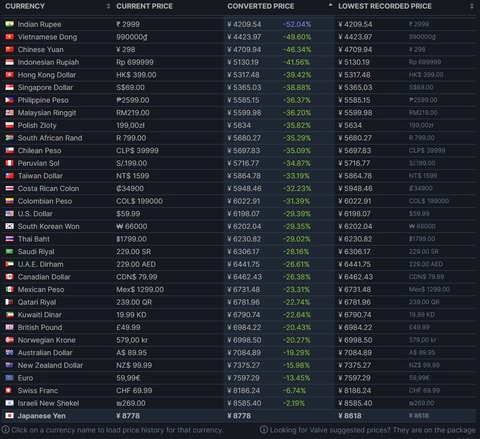Sort table by the Currency column header
The height and width of the screenshot is (439, 480).
point(25,6)
